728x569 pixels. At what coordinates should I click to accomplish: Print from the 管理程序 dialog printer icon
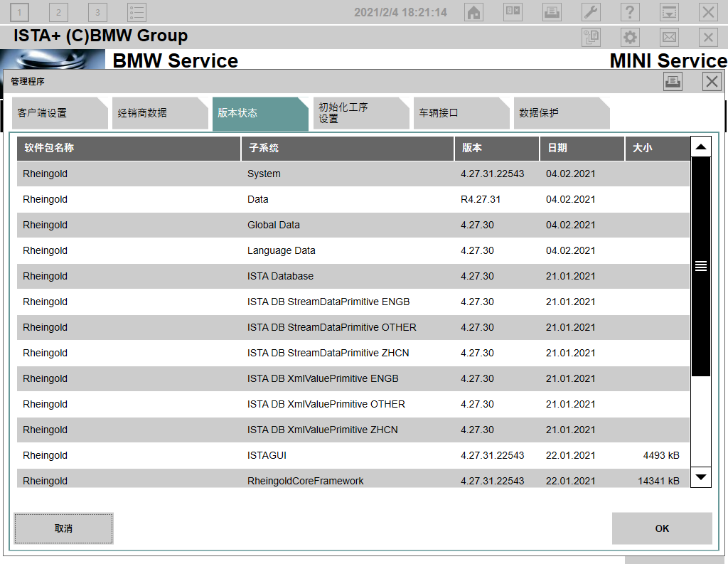coord(673,82)
